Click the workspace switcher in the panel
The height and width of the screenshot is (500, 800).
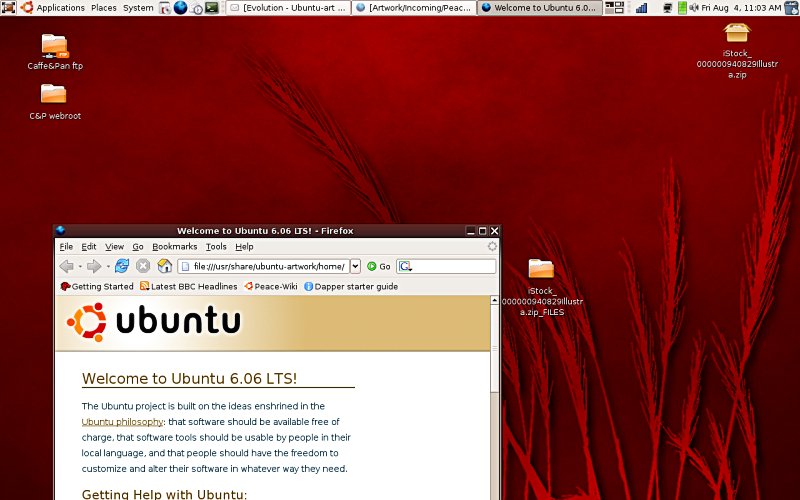[615, 8]
